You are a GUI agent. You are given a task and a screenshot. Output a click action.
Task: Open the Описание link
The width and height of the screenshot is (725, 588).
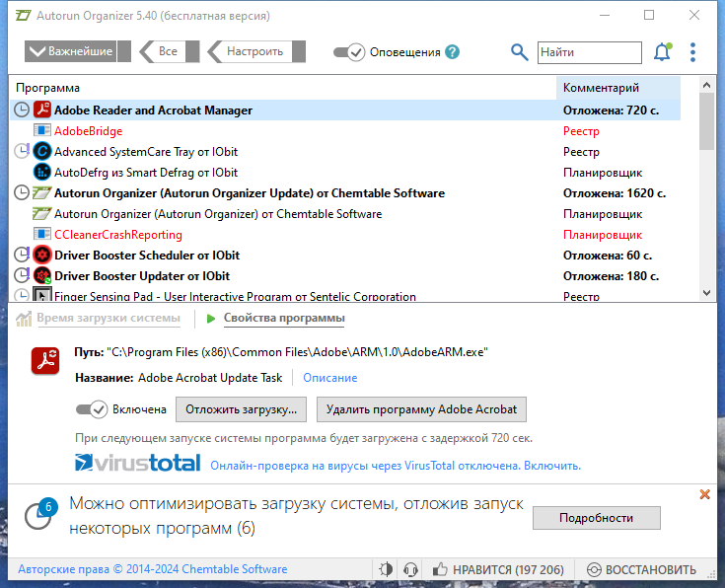330,378
